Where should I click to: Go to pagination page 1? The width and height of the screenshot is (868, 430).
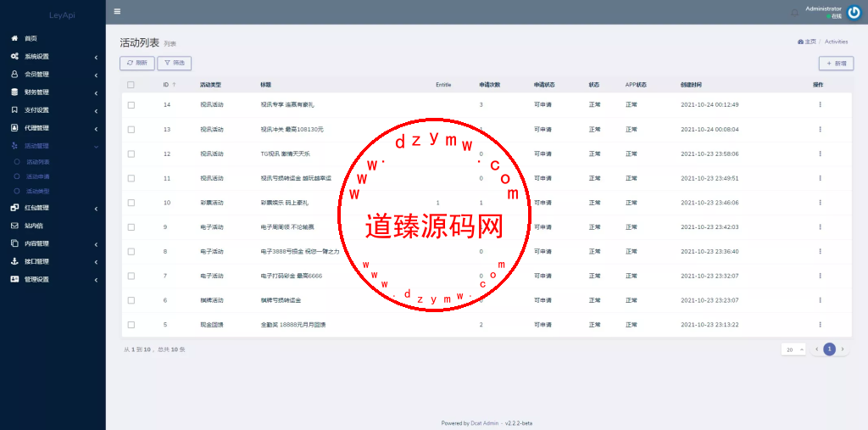pos(829,349)
